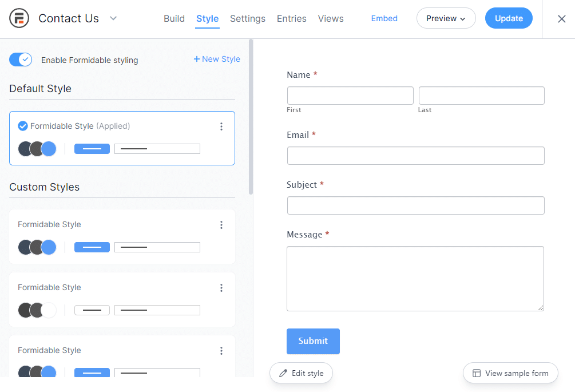This screenshot has width=575, height=392.
Task: Go to the Settings tab
Action: (x=248, y=18)
